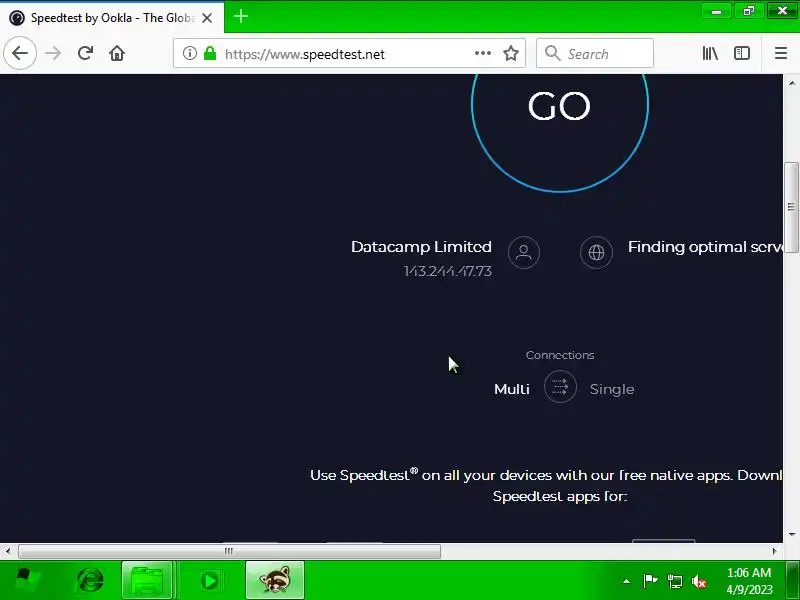
Task: Open page actions three-dot menu
Action: [x=483, y=53]
